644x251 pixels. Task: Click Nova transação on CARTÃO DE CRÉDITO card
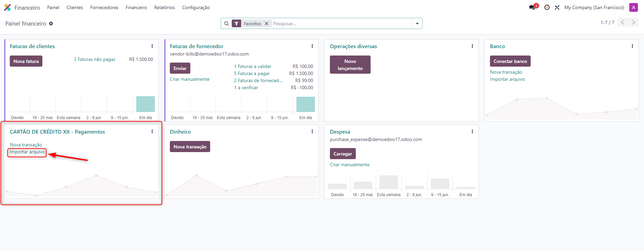(x=26, y=145)
